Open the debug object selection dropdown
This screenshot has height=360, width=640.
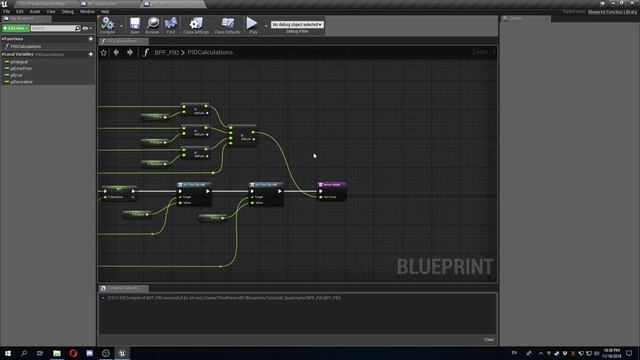click(x=297, y=24)
